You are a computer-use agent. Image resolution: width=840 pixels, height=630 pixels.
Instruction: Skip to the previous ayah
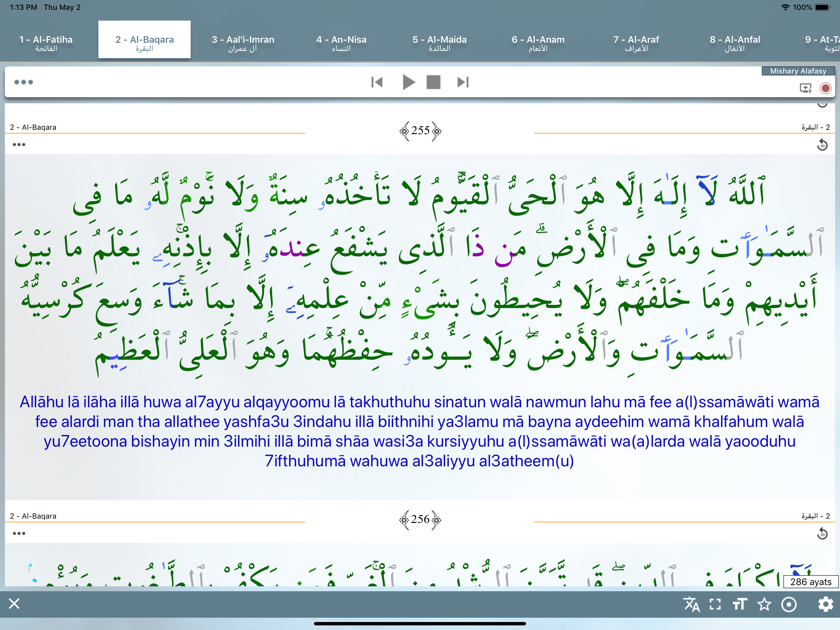pos(377,82)
